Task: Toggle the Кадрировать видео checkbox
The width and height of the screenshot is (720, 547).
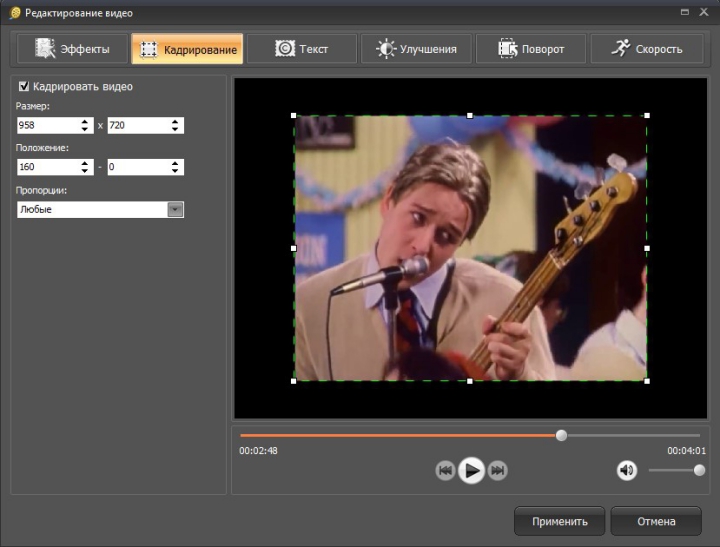Action: 24,86
